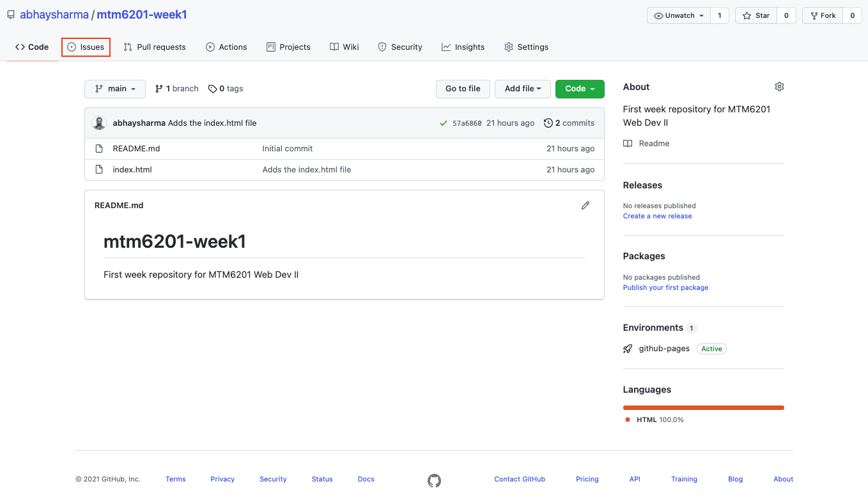Open repository Settings tab
Screen dimensions: 868x500
pos(526,47)
